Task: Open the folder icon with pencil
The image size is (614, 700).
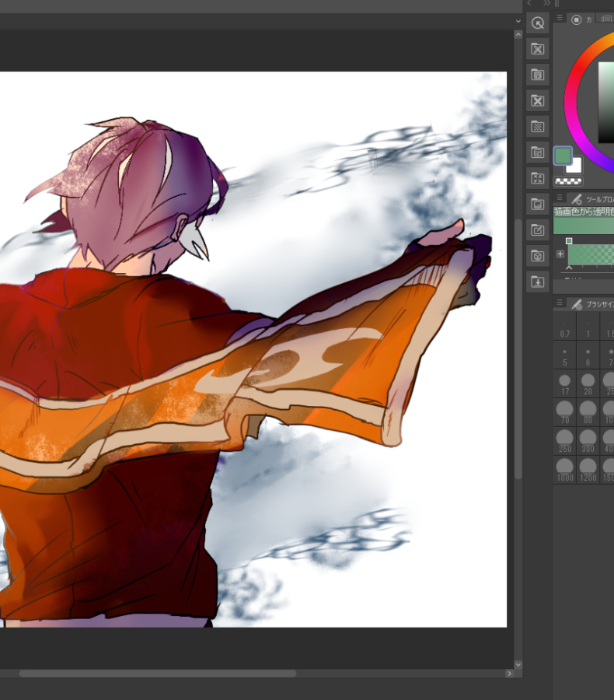Action: 537,230
